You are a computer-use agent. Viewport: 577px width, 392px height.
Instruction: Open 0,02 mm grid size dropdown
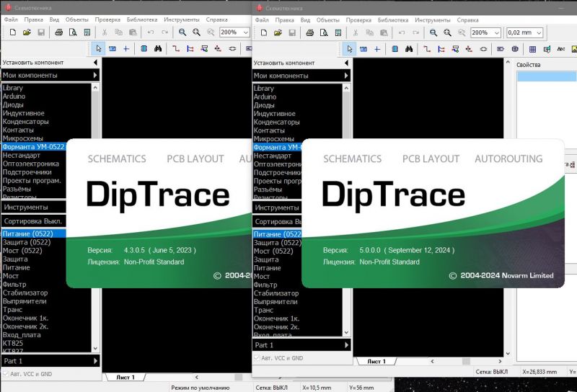pyautogui.click(x=539, y=32)
